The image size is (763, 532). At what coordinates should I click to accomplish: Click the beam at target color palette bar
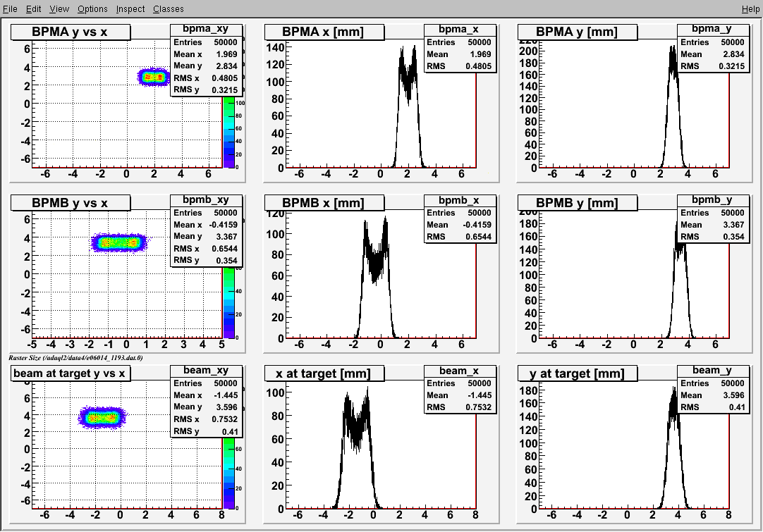click(228, 473)
